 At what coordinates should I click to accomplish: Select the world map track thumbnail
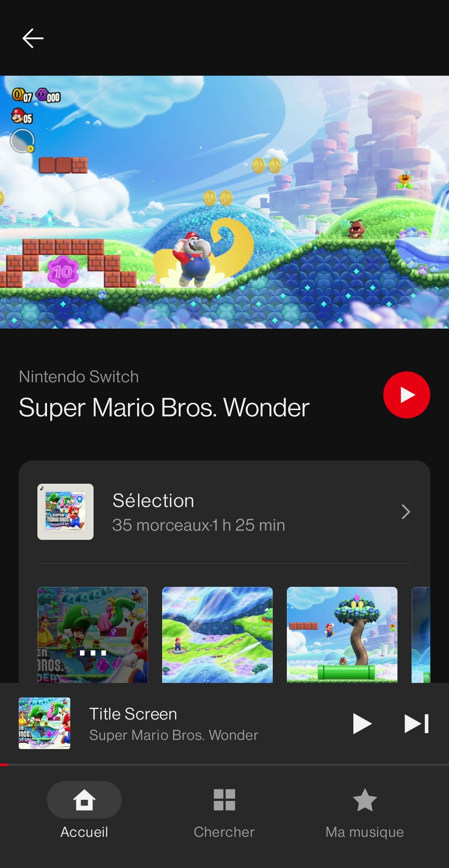[x=217, y=635]
